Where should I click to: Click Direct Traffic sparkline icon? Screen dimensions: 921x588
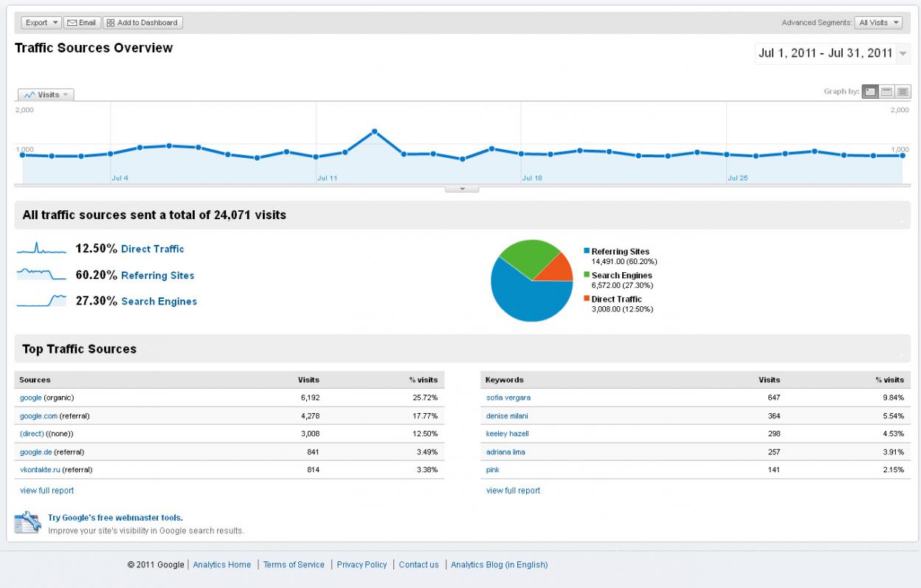(x=41, y=249)
